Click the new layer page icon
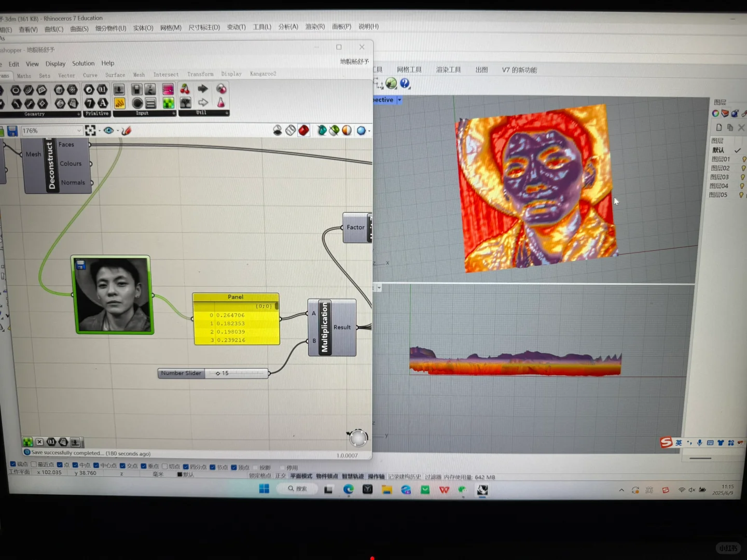 tap(719, 128)
